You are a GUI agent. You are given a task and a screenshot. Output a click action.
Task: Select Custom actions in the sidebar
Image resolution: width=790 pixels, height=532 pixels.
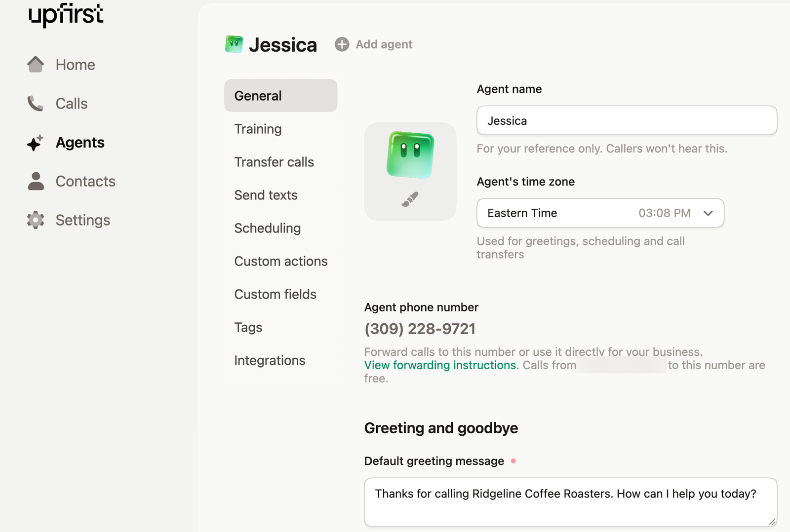(x=281, y=261)
